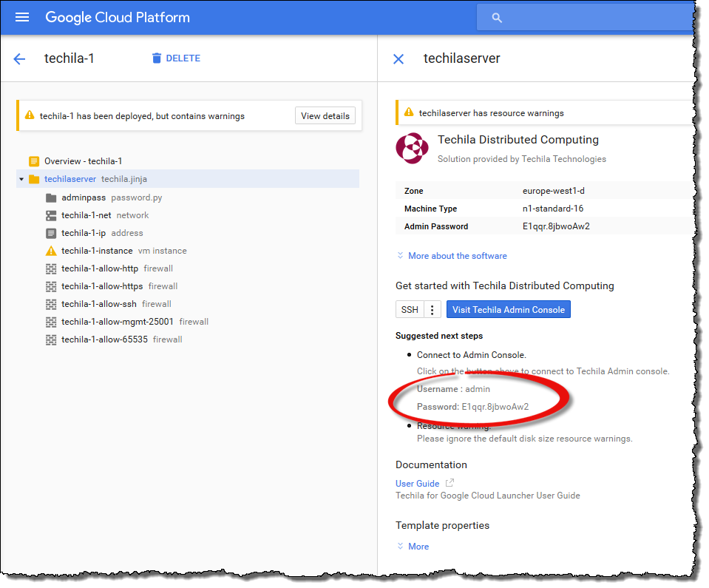Viewport: 709px width, 588px height.
Task: Click the techila-1-allow-65535 firewall icon
Action: tap(51, 339)
